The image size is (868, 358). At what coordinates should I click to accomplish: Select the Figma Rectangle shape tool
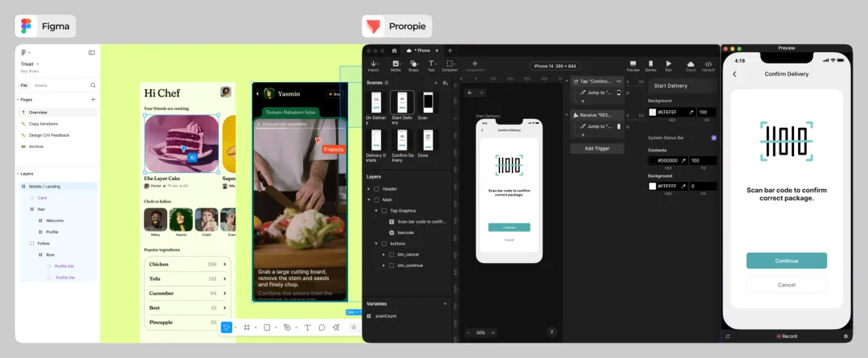coord(267,327)
